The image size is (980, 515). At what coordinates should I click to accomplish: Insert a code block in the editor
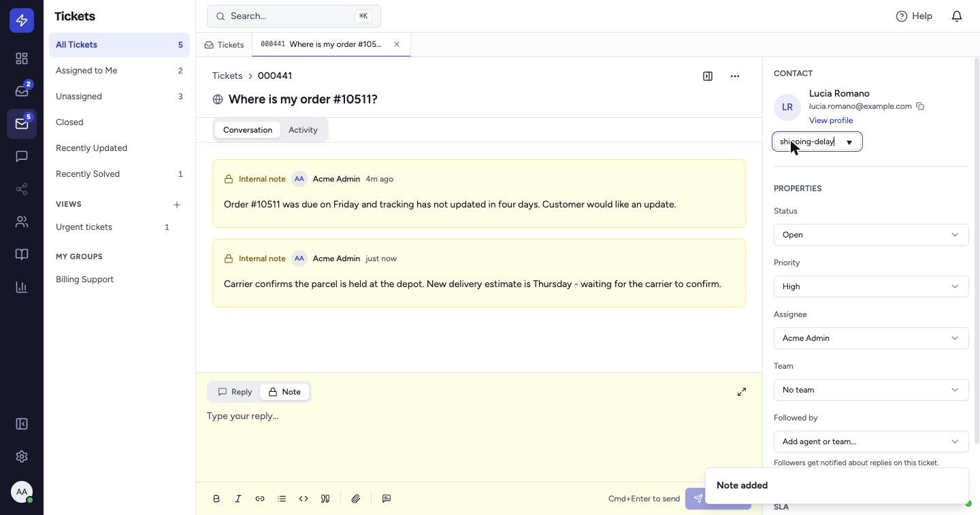coord(304,499)
